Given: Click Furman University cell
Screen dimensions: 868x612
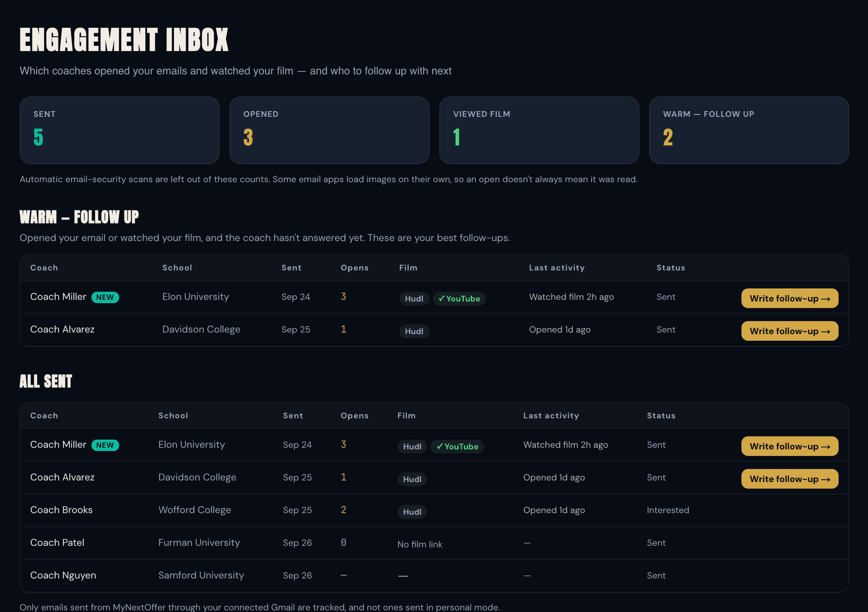Looking at the screenshot, I should [x=199, y=543].
